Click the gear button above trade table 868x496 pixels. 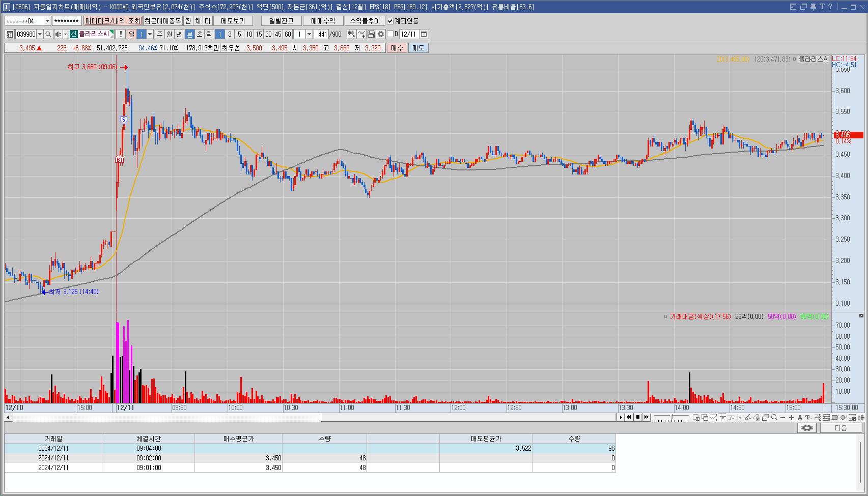tap(807, 428)
